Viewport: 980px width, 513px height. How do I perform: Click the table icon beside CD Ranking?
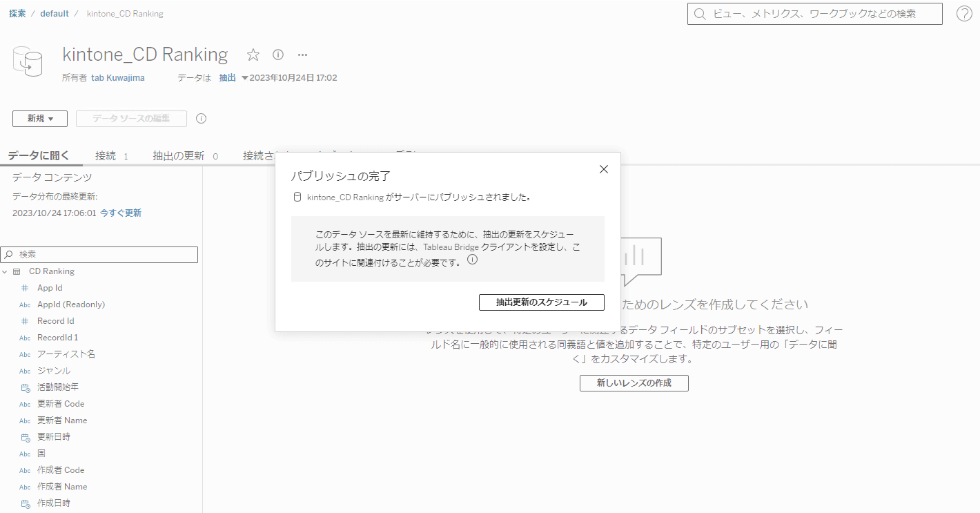(x=17, y=271)
